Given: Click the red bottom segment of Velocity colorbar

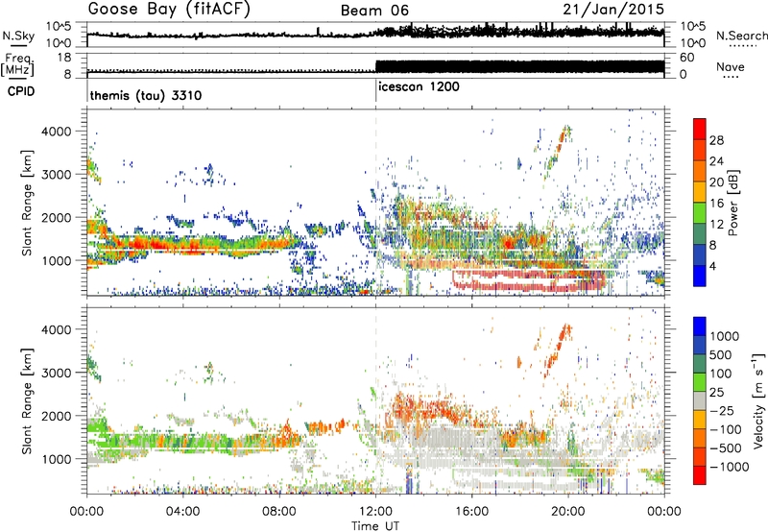Looking at the screenshot, I should 700,475.
